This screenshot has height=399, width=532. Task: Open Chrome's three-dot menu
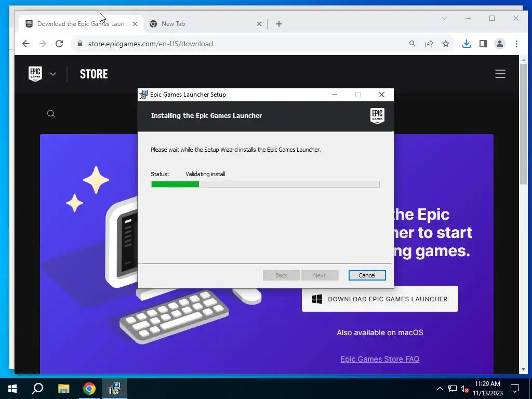point(516,44)
